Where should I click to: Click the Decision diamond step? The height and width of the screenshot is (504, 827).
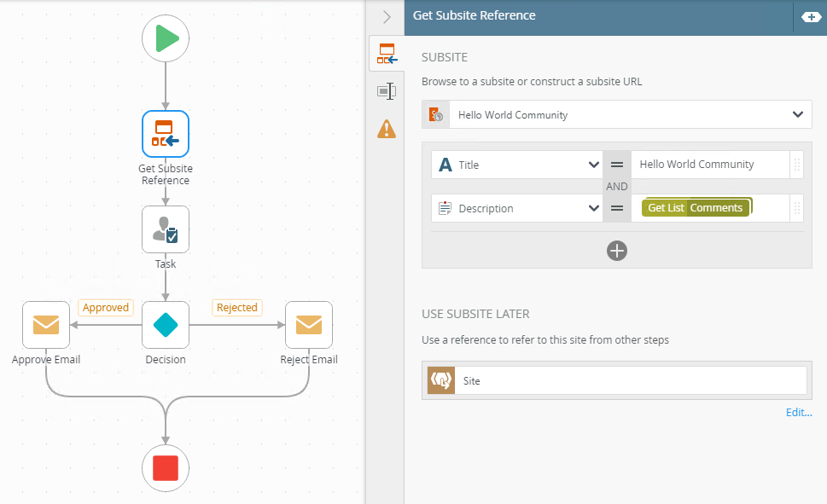click(x=166, y=325)
